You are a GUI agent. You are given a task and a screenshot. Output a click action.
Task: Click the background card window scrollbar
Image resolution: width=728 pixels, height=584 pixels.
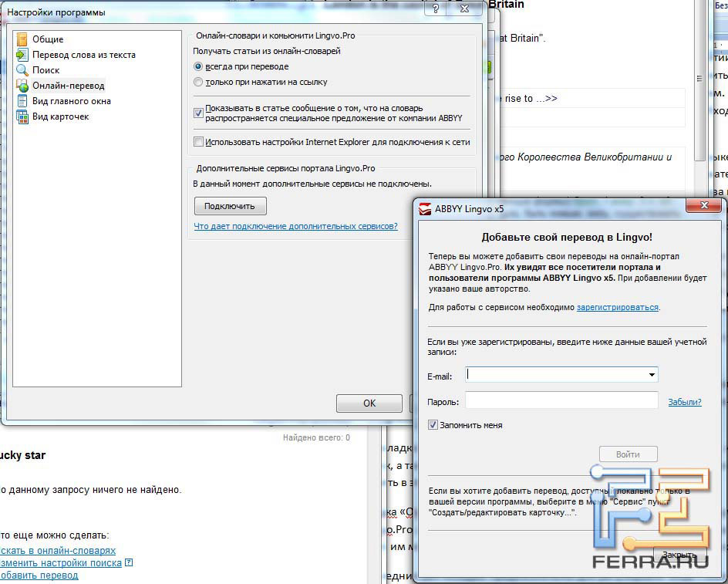click(x=699, y=79)
